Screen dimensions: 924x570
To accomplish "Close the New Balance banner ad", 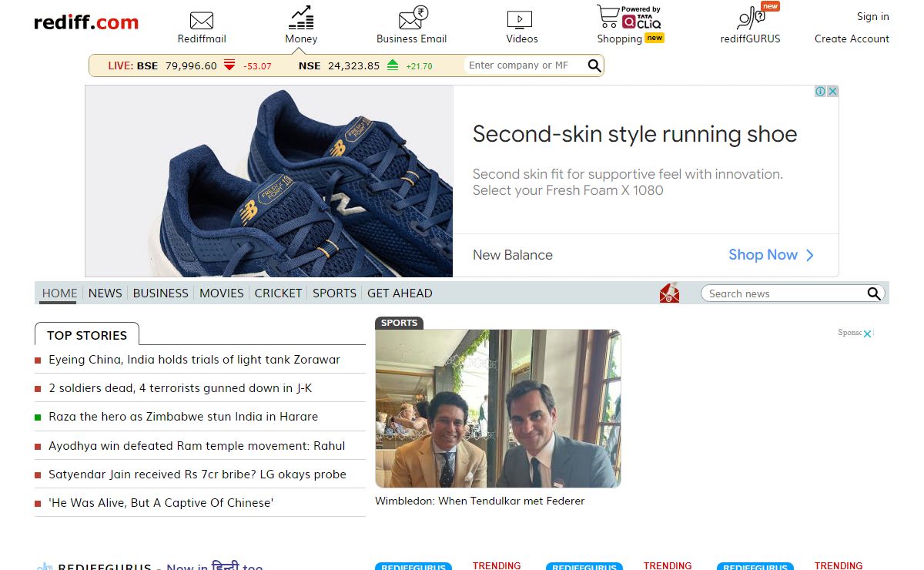I will 832,91.
